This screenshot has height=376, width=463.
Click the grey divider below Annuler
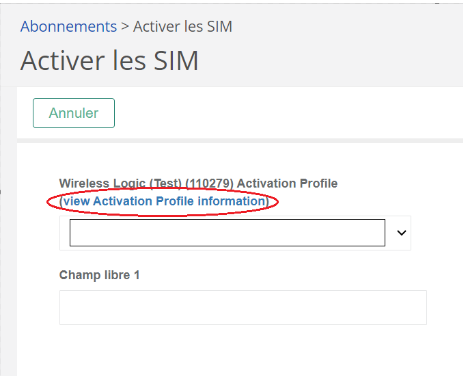click(240, 141)
